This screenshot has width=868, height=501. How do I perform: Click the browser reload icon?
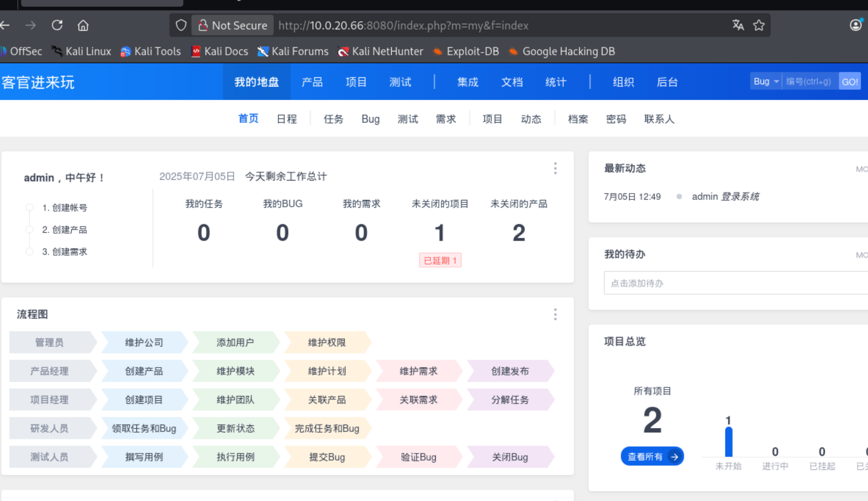coord(57,25)
